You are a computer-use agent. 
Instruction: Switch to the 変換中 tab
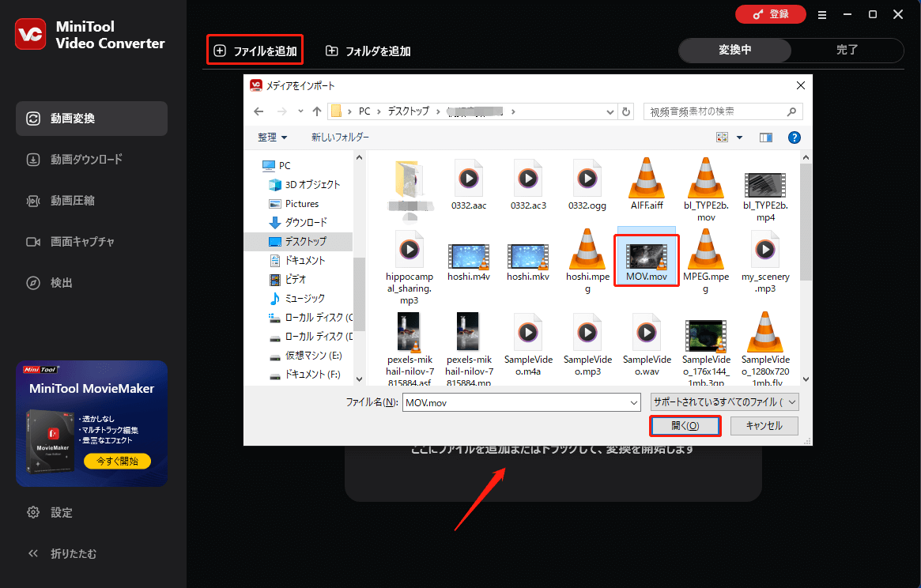tap(734, 50)
